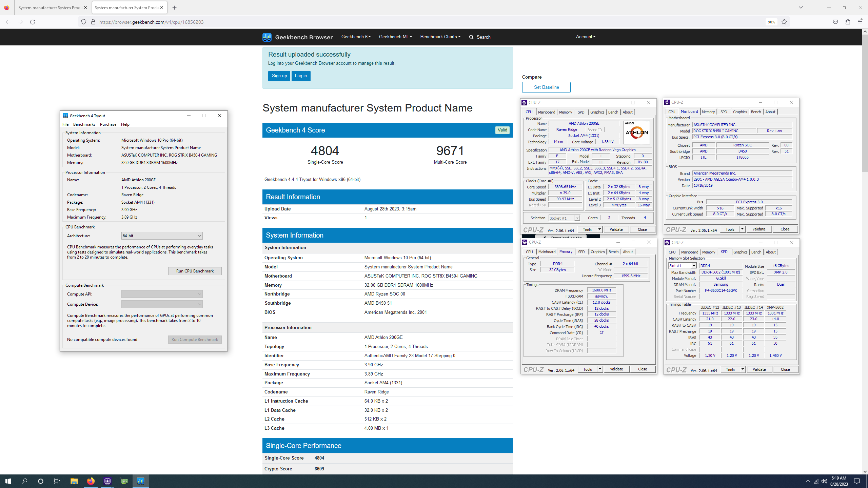Screen dimensions: 868x488
Task: Click the browser address bar URL
Action: (152, 22)
